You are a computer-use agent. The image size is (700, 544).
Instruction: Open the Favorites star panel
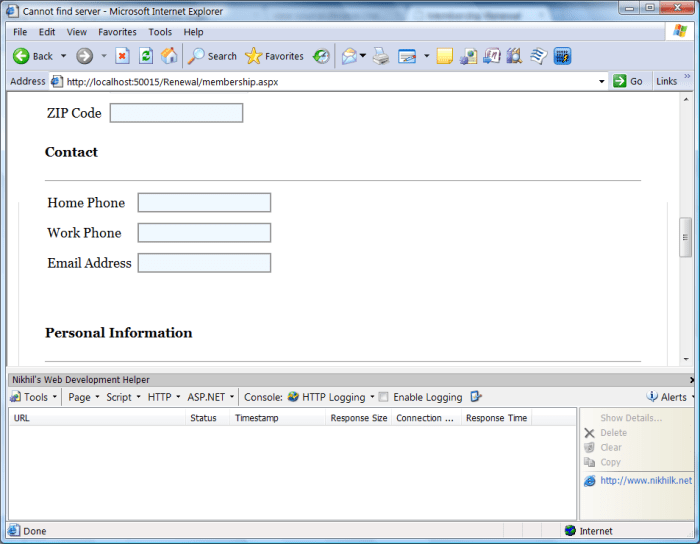275,56
